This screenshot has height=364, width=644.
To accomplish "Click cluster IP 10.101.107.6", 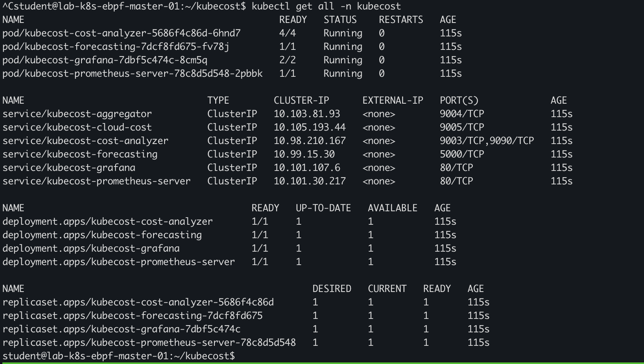I will (307, 168).
